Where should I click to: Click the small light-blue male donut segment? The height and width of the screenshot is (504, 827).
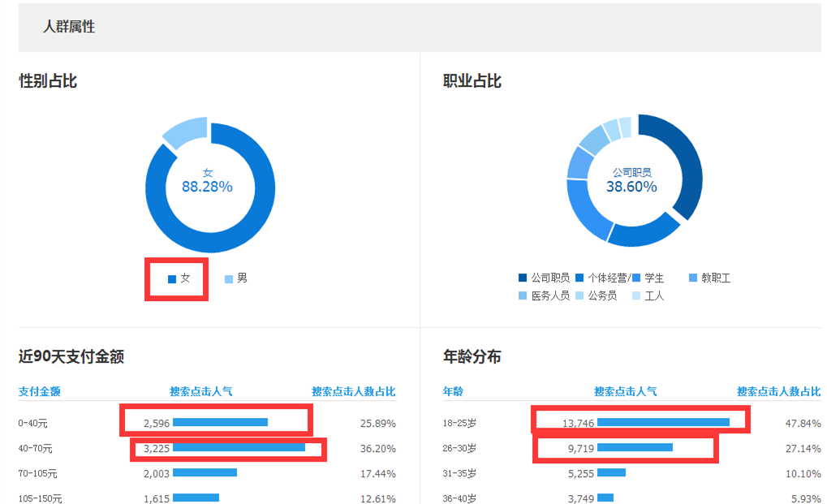coord(184,131)
